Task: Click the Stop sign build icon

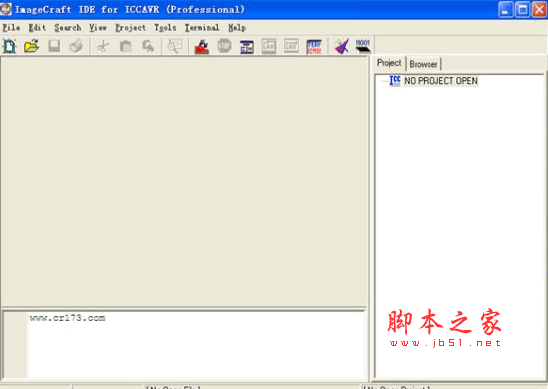Action: pyautogui.click(x=224, y=46)
